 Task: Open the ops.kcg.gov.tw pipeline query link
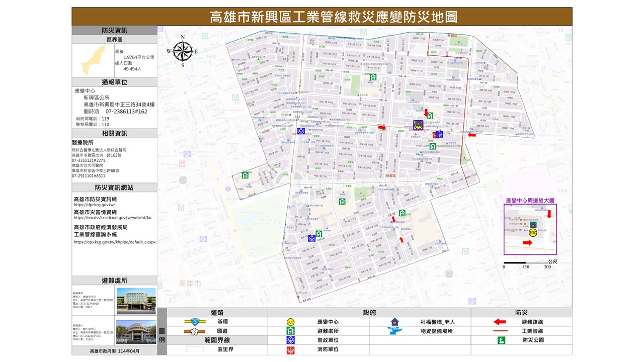click(114, 242)
